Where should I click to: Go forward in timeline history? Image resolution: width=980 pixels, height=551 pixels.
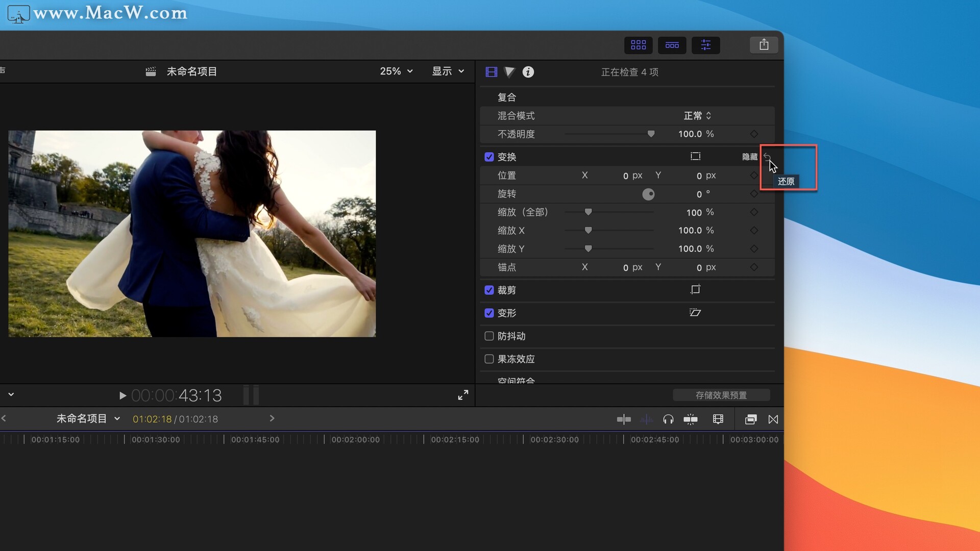tap(272, 418)
